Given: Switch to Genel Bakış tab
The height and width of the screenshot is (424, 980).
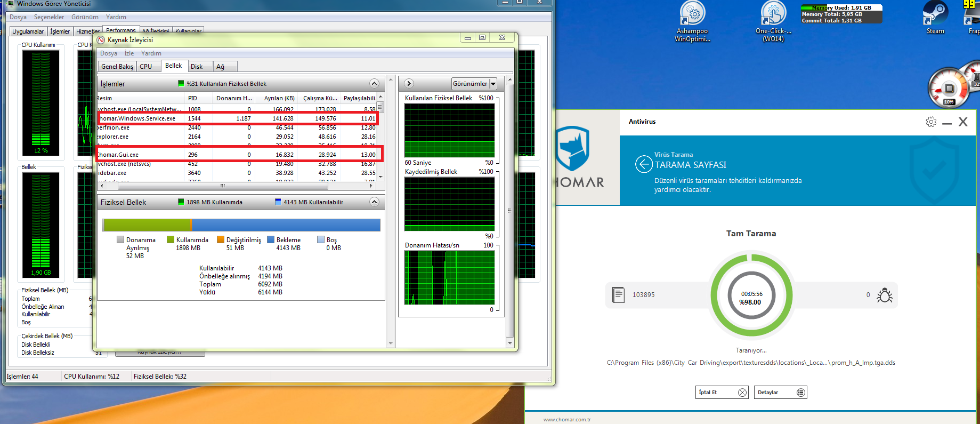Looking at the screenshot, I should 117,67.
